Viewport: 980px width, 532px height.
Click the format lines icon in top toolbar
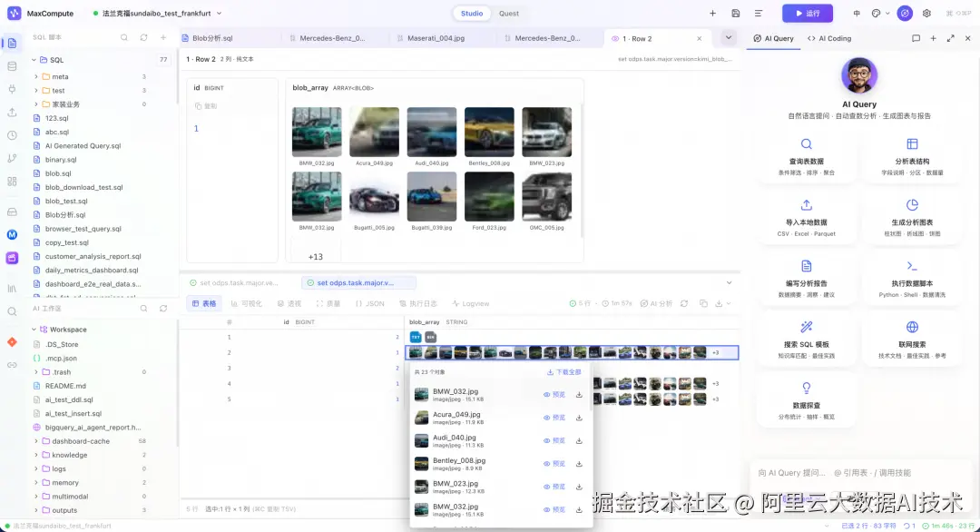pyautogui.click(x=758, y=13)
